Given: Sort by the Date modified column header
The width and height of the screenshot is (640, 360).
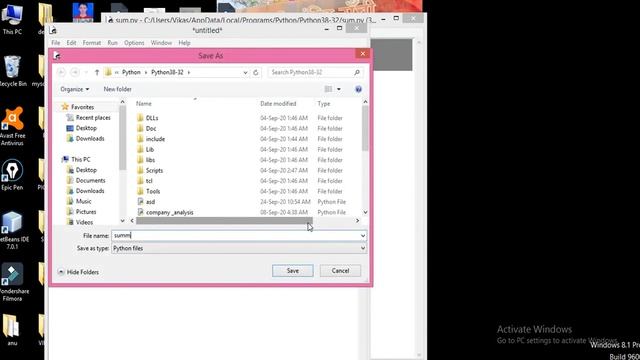Looking at the screenshot, I should click(x=278, y=104).
